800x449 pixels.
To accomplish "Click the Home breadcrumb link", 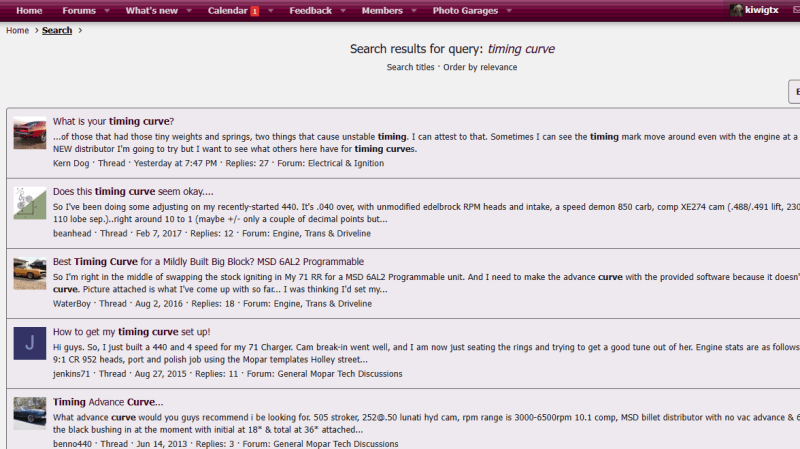I will 17,30.
